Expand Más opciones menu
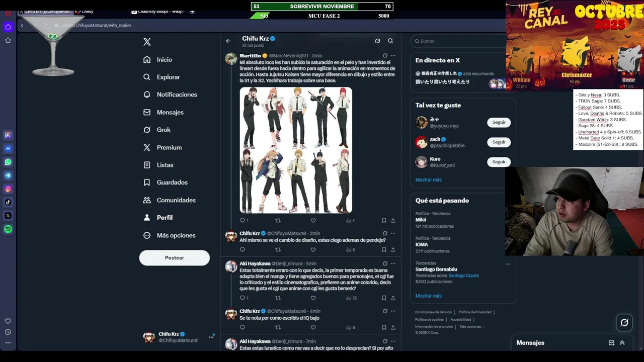 [x=170, y=235]
